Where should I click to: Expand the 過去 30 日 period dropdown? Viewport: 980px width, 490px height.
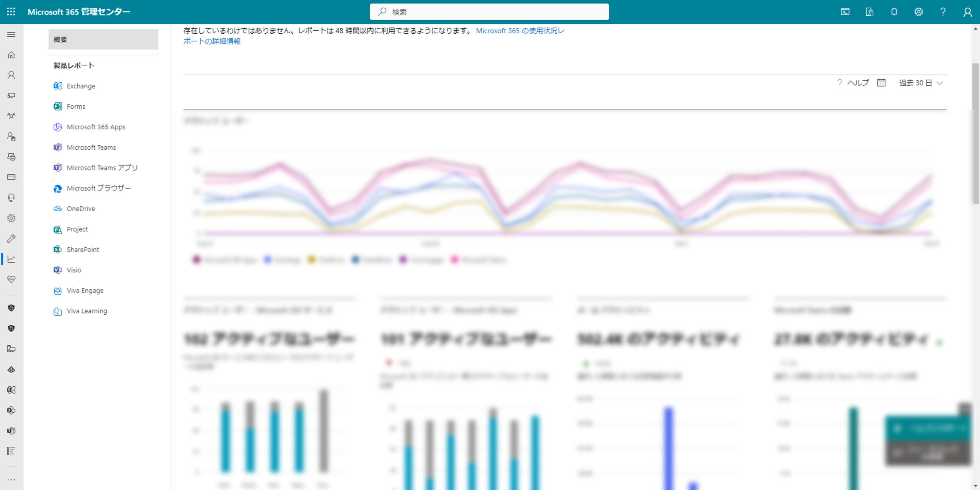tap(921, 83)
